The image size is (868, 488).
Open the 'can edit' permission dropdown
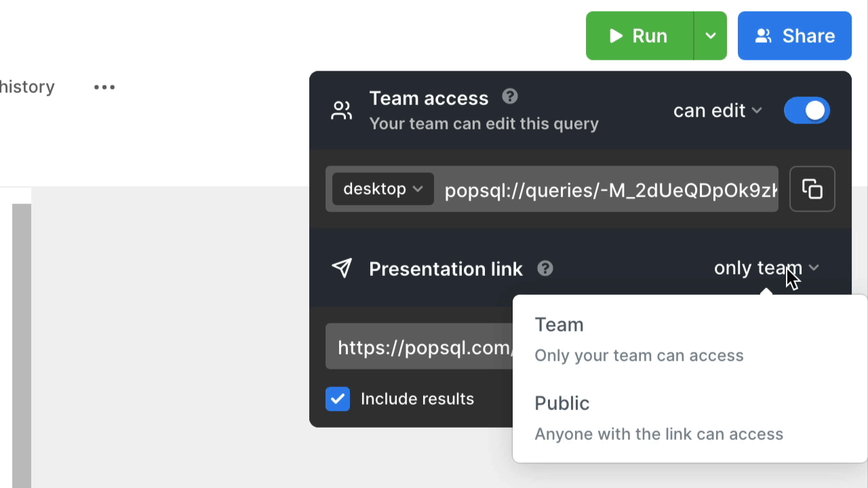718,110
